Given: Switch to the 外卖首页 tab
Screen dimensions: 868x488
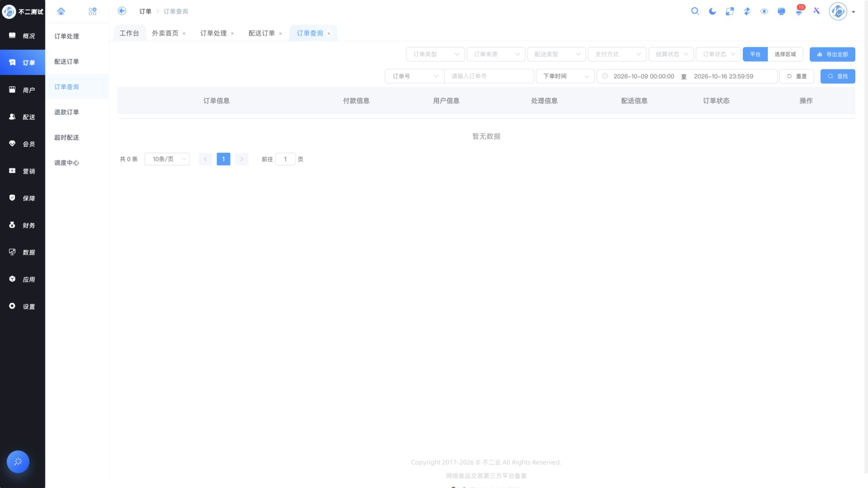Looking at the screenshot, I should pyautogui.click(x=165, y=33).
